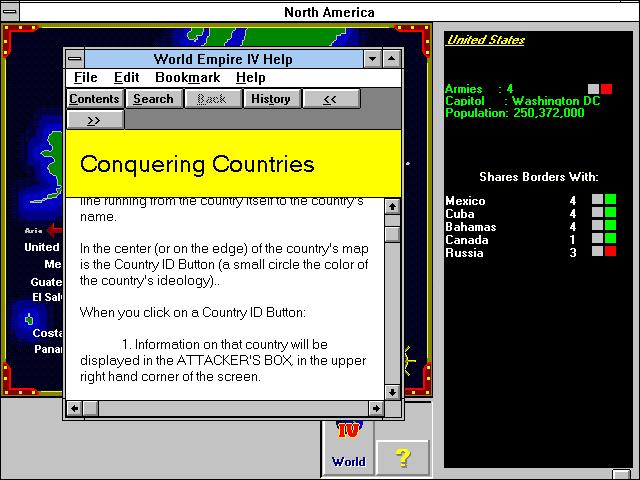Click the red swatch in Russia row
The height and width of the screenshot is (480, 640).
point(610,251)
